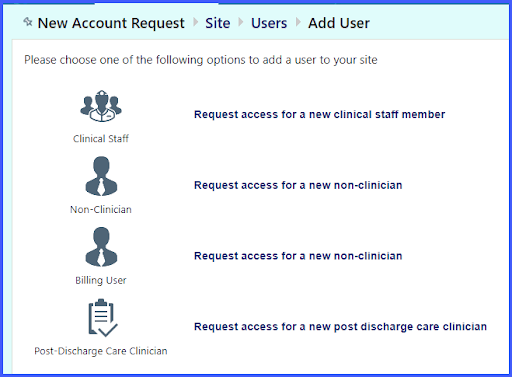512x377 pixels.
Task: Click the arrow separator before Add User
Action: click(x=298, y=22)
